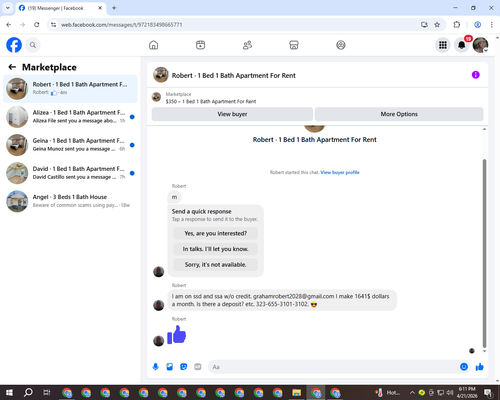
Task: Open Windows taskbar search
Action: click(28, 393)
